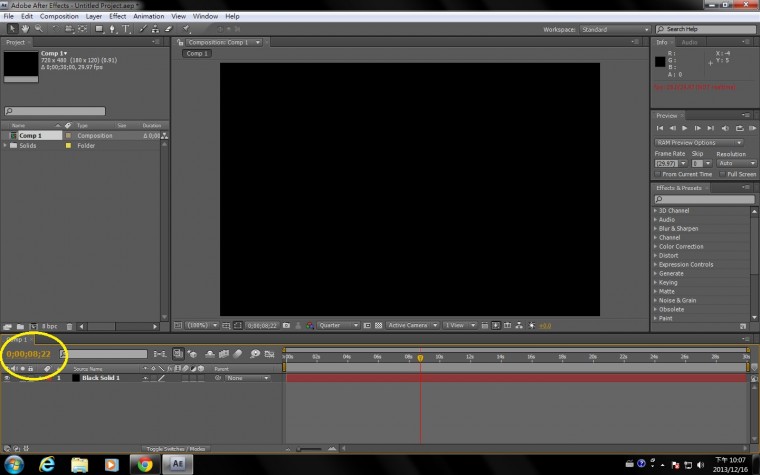The height and width of the screenshot is (475, 760).
Task: Click the current time display 0;00;08;22
Action: (x=29, y=353)
